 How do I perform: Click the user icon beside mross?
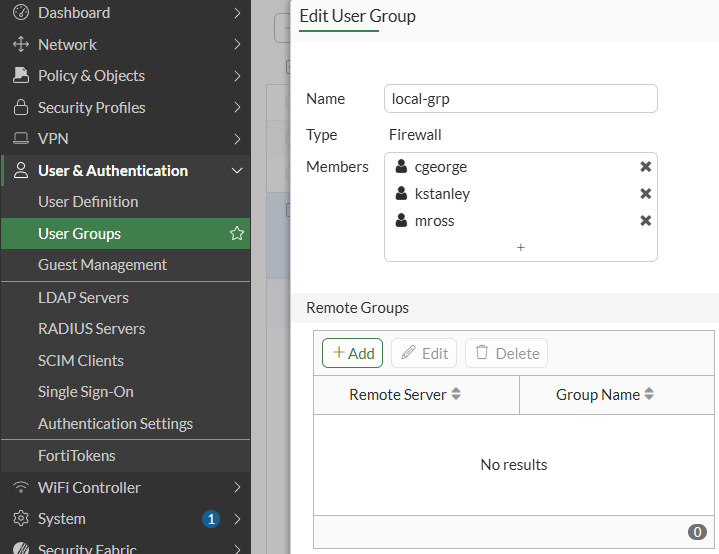tap(401, 221)
